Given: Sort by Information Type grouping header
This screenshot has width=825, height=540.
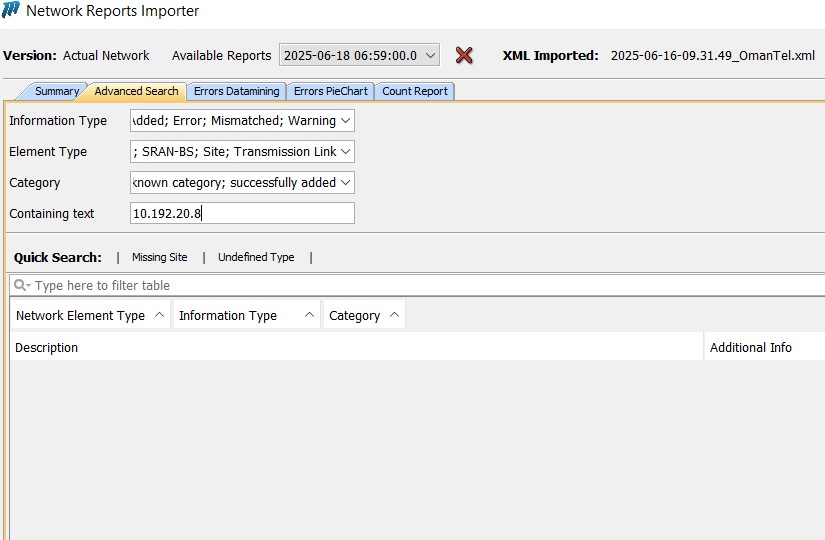Looking at the screenshot, I should tap(246, 315).
